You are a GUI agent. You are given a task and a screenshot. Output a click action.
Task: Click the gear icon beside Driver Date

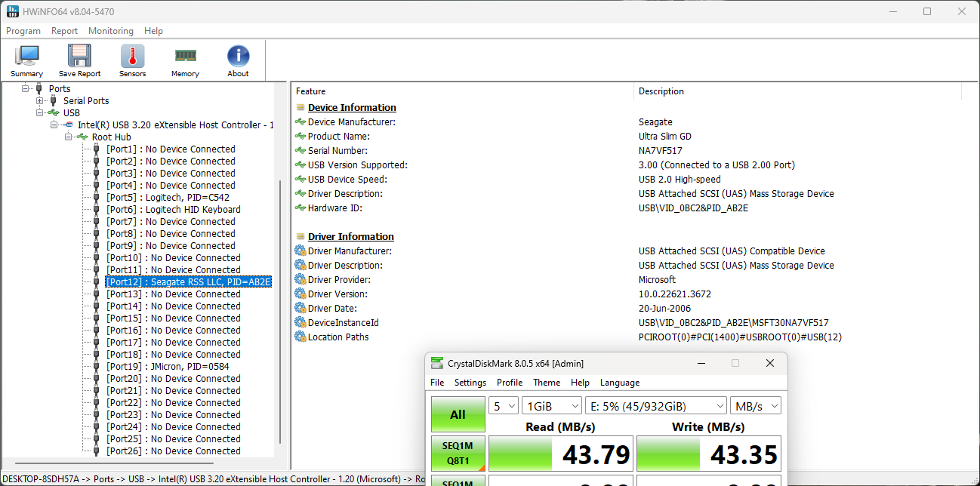(x=300, y=309)
